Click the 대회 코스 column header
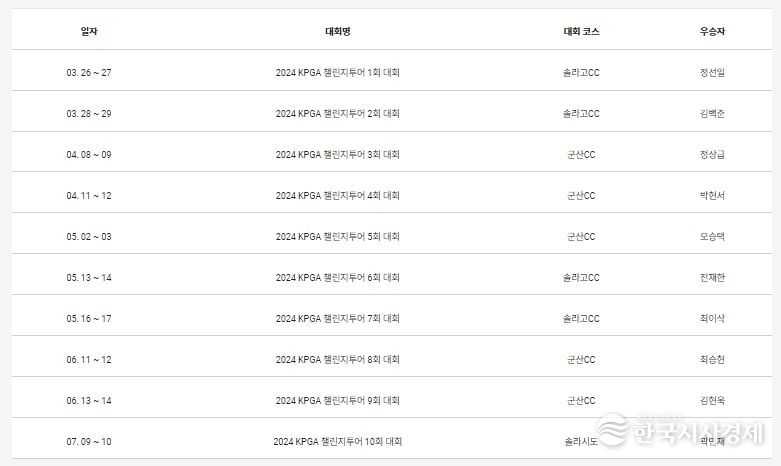The image size is (781, 466). (581, 31)
